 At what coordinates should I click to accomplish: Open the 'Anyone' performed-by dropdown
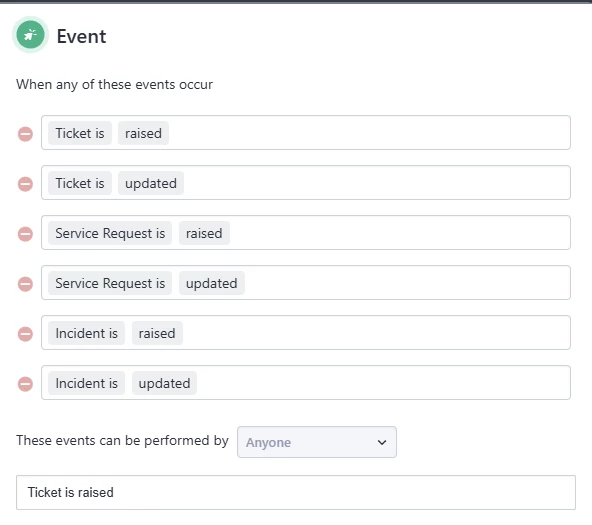point(317,442)
